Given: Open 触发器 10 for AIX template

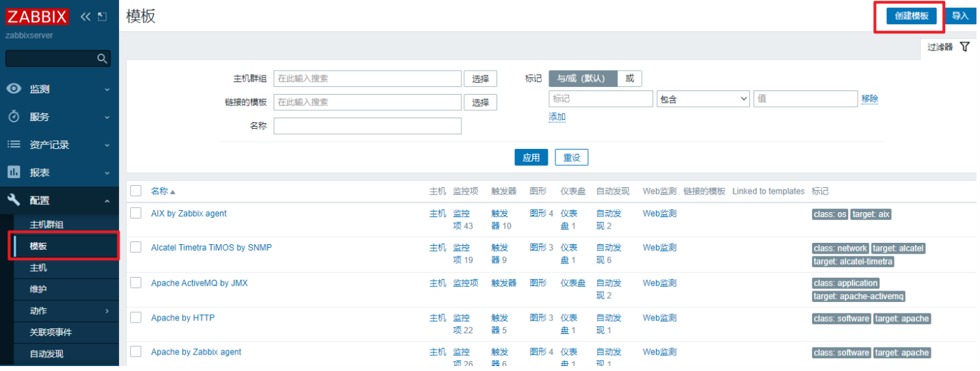Looking at the screenshot, I should pyautogui.click(x=501, y=219).
